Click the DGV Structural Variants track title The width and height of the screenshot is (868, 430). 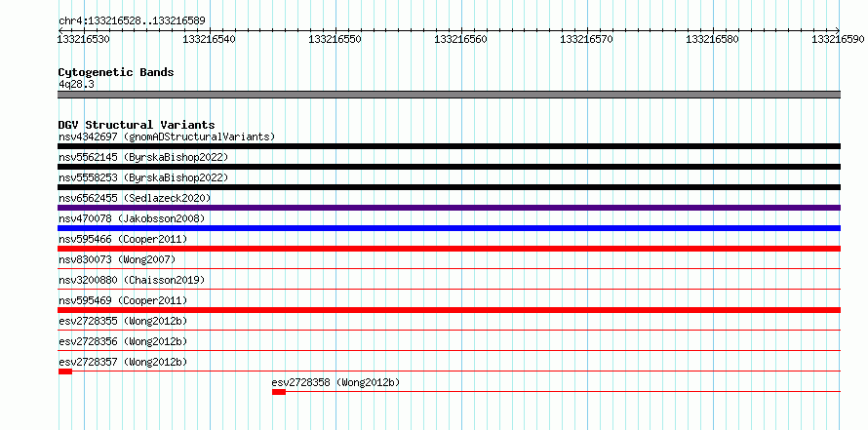(x=137, y=125)
